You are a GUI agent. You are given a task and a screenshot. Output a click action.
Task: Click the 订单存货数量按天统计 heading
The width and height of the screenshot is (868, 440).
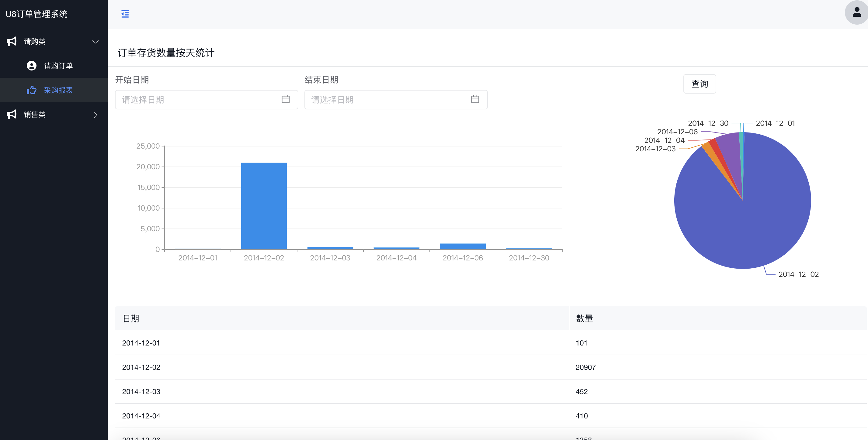point(166,53)
